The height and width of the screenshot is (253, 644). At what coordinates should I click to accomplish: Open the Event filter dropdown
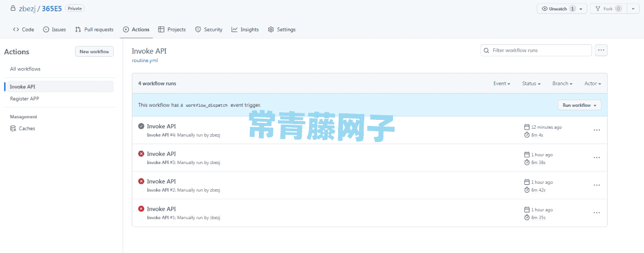point(501,84)
